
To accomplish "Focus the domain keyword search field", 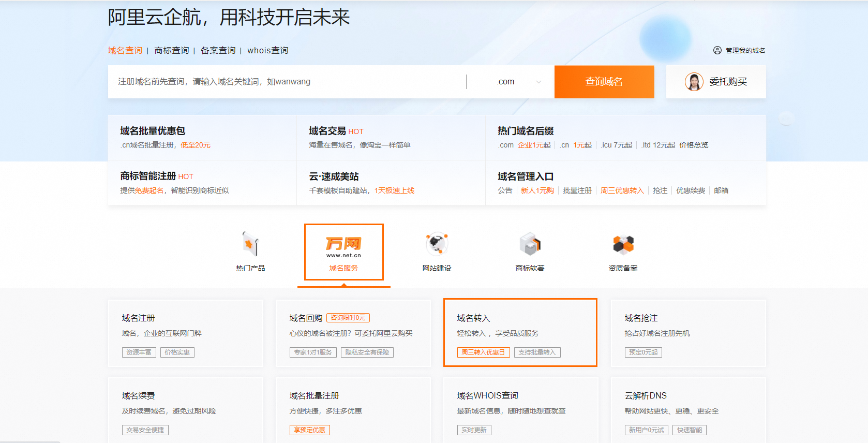I will click(287, 82).
